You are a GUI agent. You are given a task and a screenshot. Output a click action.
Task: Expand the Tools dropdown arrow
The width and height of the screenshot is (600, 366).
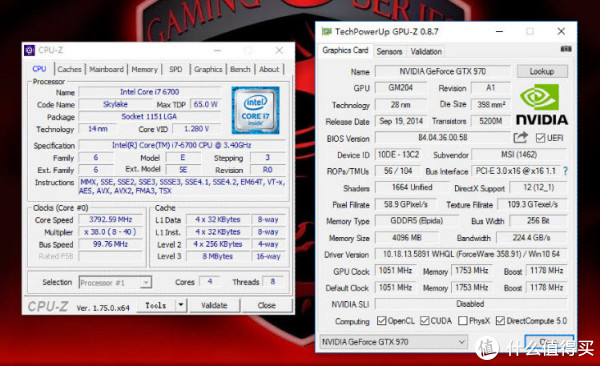coord(181,305)
